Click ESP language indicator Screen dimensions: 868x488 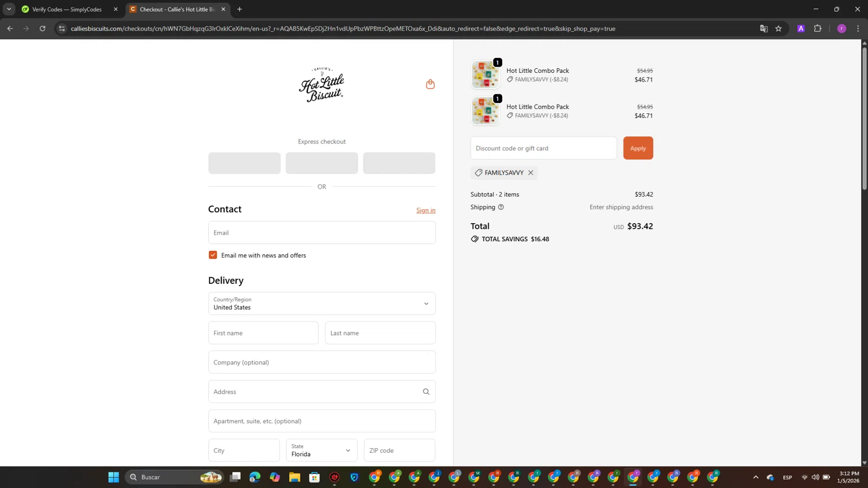[x=788, y=478]
